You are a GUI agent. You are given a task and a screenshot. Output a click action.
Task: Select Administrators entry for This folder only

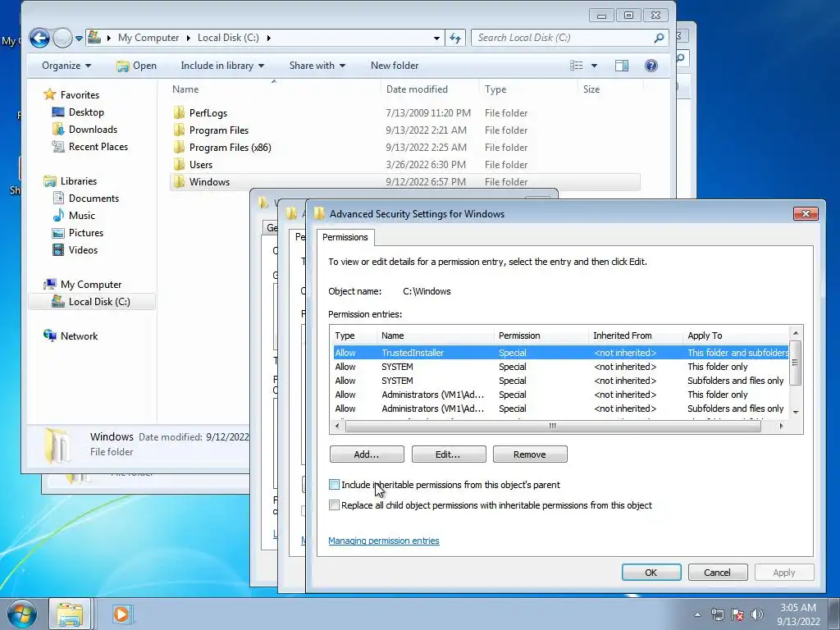click(x=560, y=395)
